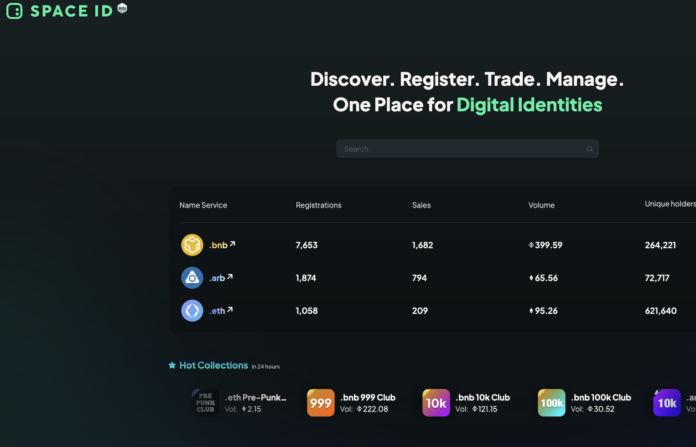
Task: Click the Registrations column header
Action: (319, 205)
